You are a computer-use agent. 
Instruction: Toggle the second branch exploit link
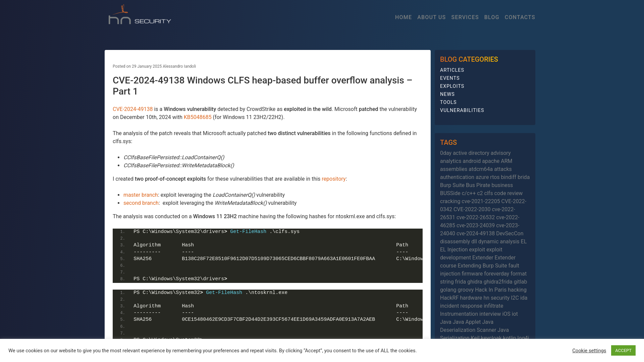[x=141, y=203]
